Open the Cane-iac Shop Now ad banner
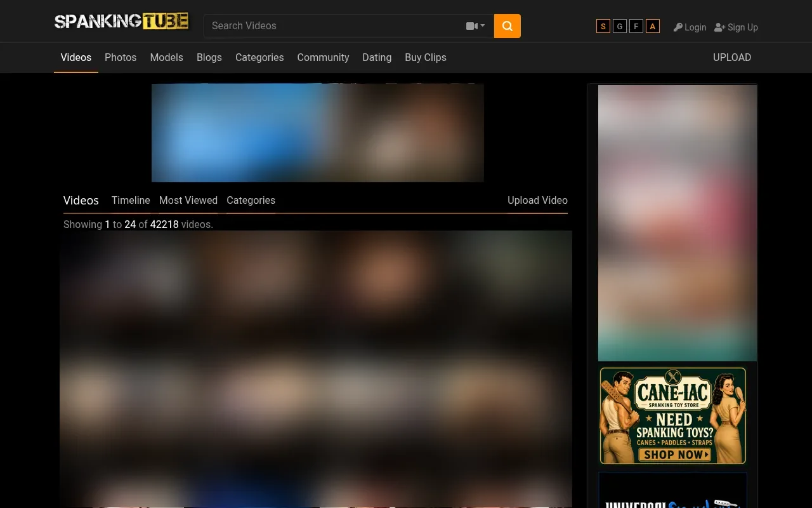The image size is (812, 508). 673,416
